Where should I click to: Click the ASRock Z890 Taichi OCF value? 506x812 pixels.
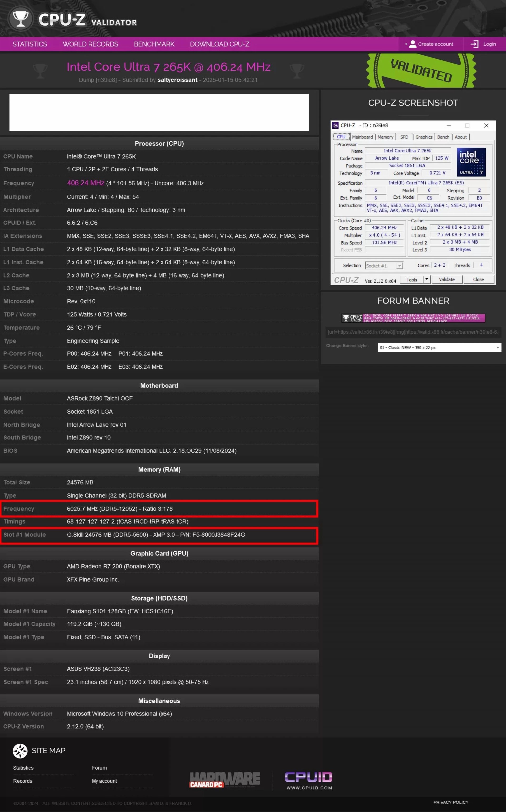100,398
